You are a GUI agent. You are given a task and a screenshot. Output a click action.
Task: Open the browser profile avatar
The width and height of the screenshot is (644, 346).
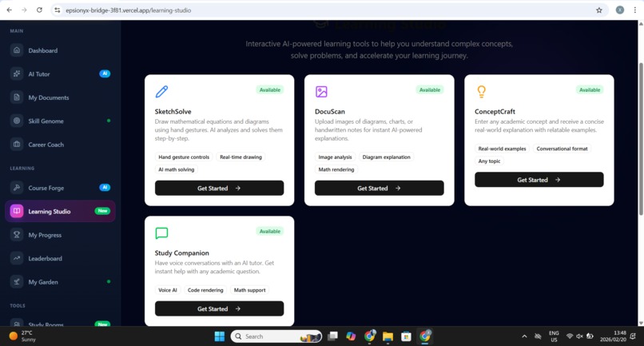(620, 10)
